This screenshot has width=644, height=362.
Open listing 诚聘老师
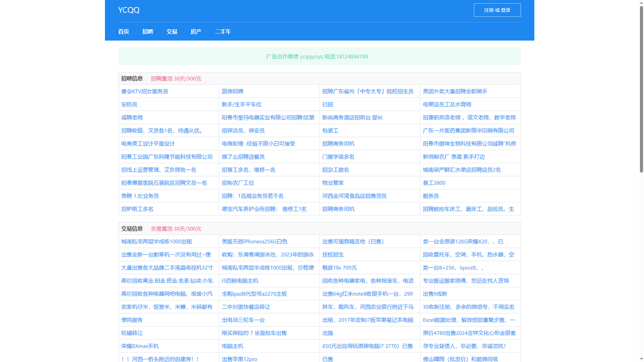click(132, 118)
